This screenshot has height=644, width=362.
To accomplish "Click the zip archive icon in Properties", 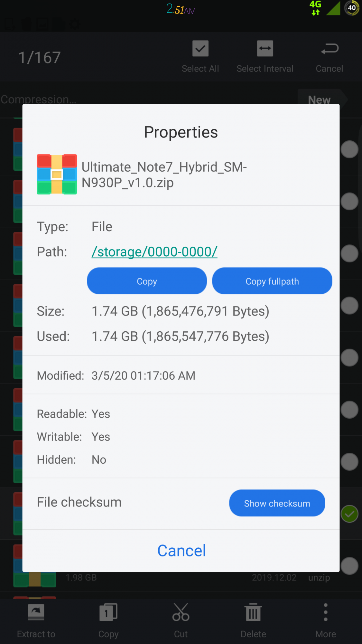I will click(57, 174).
